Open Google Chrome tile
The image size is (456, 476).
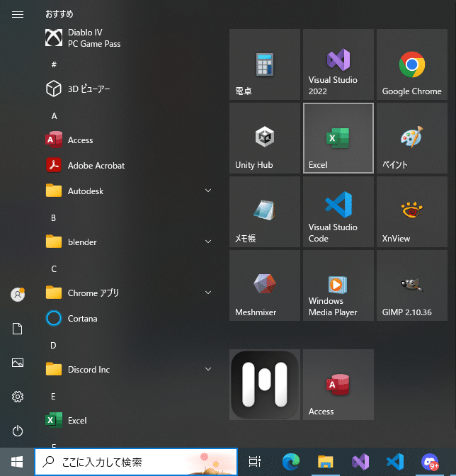click(x=412, y=64)
